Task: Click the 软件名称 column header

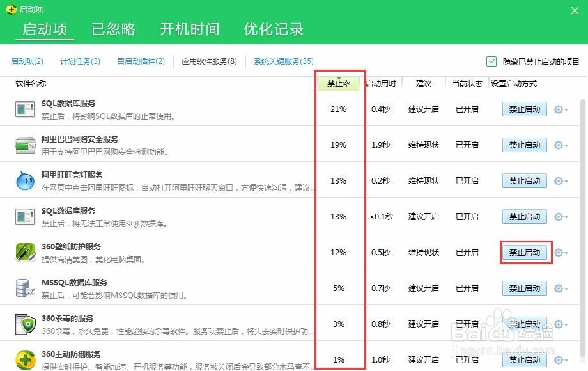Action: click(x=31, y=84)
